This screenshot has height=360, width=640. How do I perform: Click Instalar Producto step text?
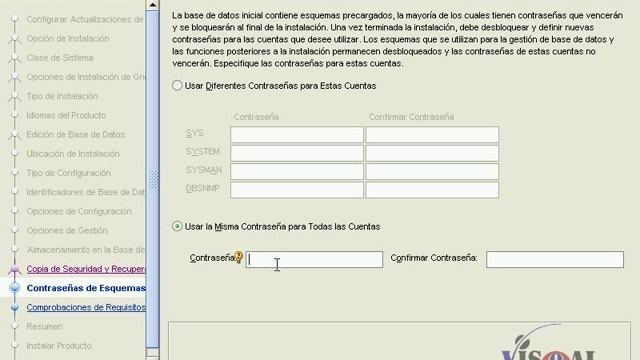[59, 345]
